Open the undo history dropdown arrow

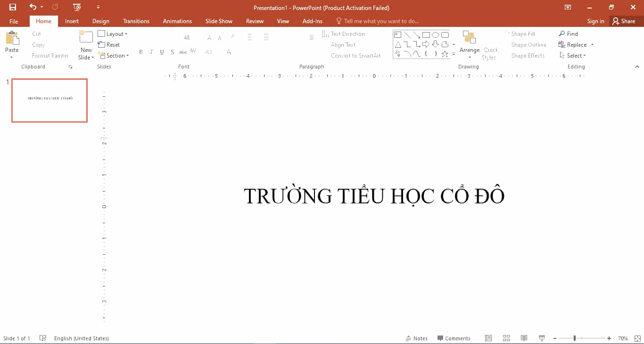41,7
